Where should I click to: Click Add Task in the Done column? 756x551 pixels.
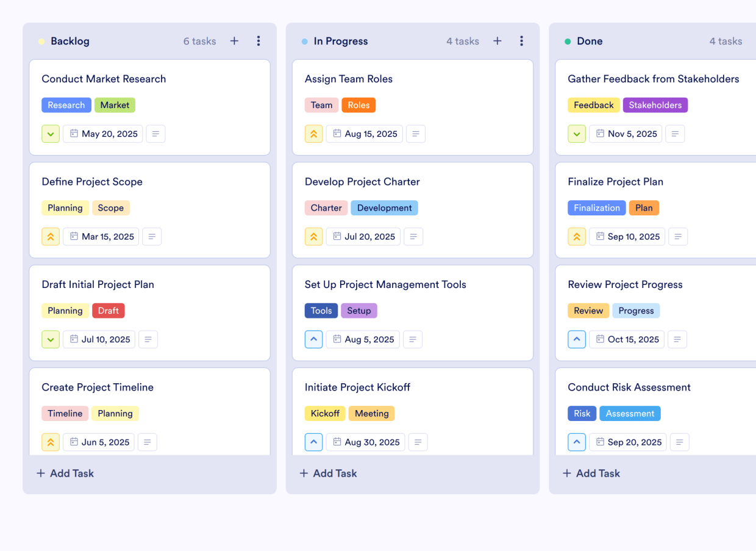(591, 473)
